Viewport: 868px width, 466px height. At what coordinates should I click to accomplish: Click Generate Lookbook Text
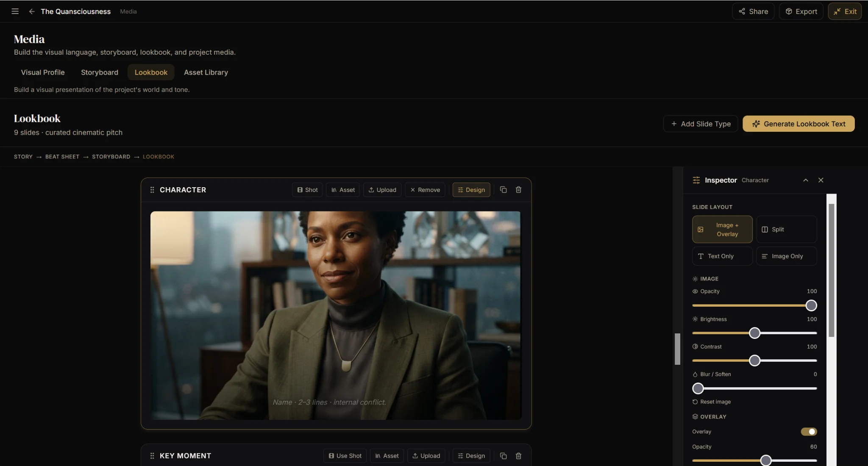798,124
